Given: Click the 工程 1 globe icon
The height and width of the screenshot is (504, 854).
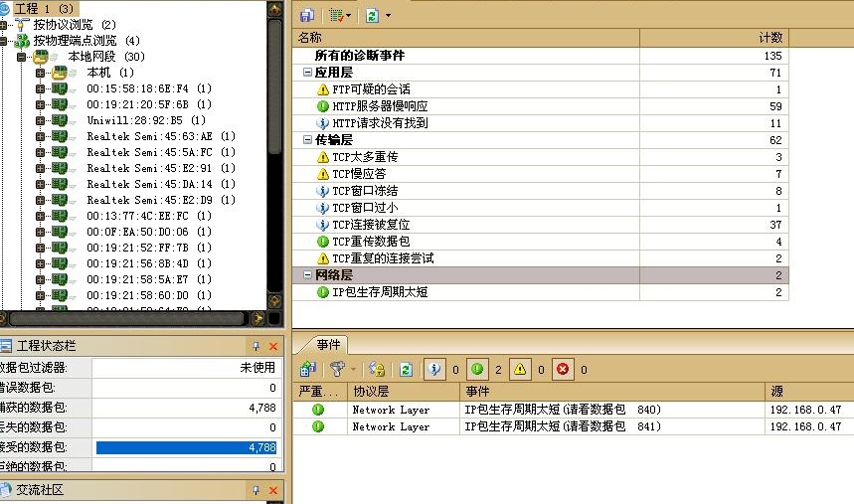Looking at the screenshot, I should click(x=4, y=9).
